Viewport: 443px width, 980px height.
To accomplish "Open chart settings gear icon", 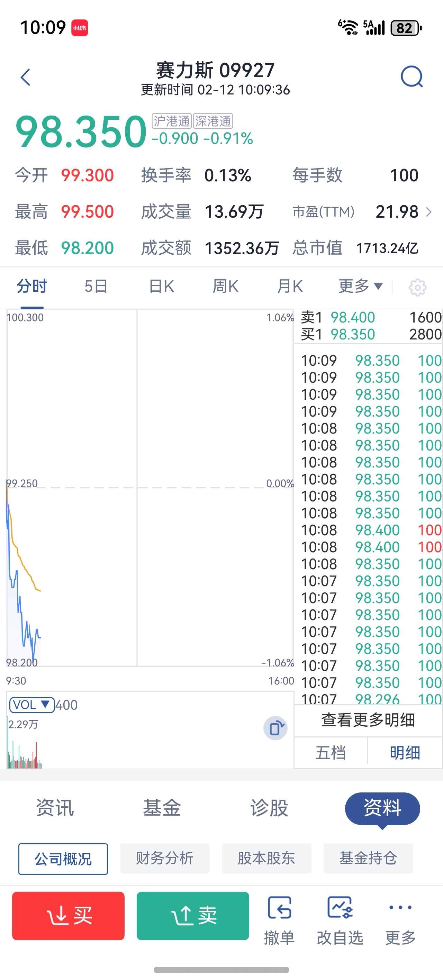I will [417, 287].
